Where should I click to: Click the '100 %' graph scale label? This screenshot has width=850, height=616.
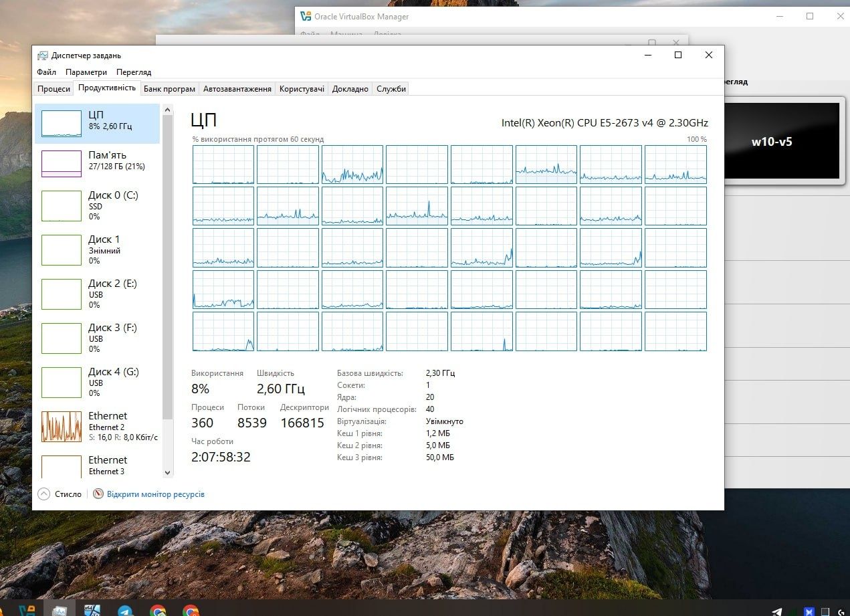(697, 139)
